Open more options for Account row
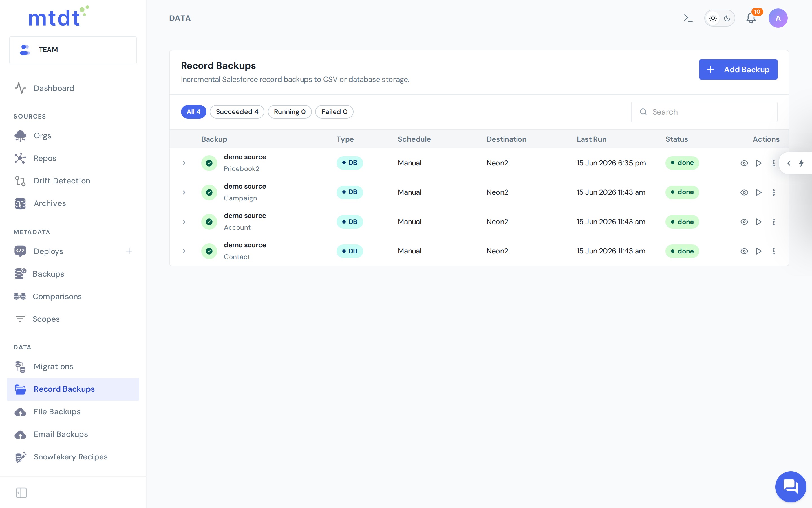812x508 pixels. coord(773,222)
